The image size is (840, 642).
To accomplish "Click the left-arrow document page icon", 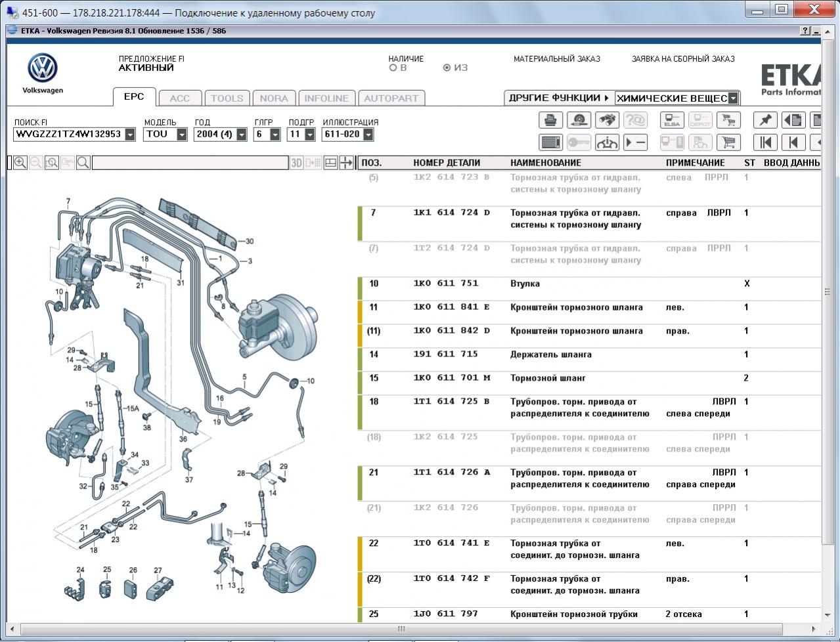I will (793, 120).
